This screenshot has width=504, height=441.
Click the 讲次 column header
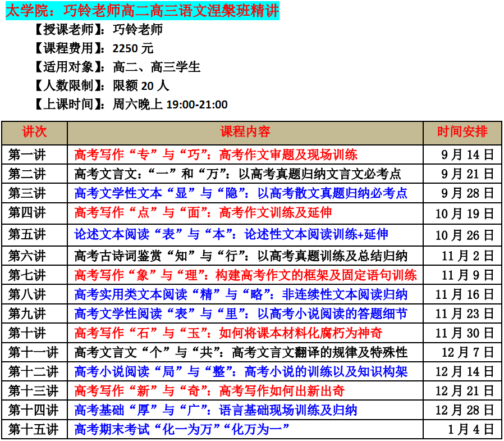click(34, 133)
